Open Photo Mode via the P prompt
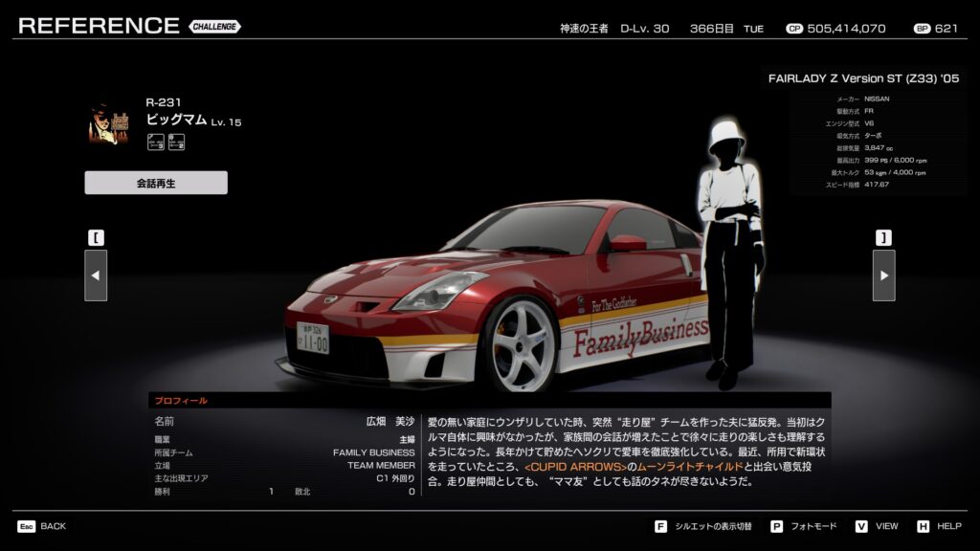 (x=803, y=526)
